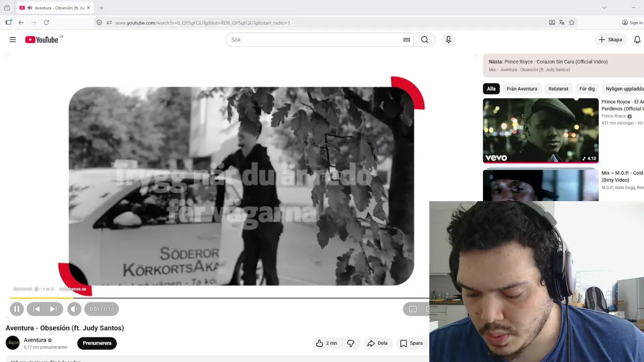
Task: Open YouTube notifications bell
Action: coord(637,40)
